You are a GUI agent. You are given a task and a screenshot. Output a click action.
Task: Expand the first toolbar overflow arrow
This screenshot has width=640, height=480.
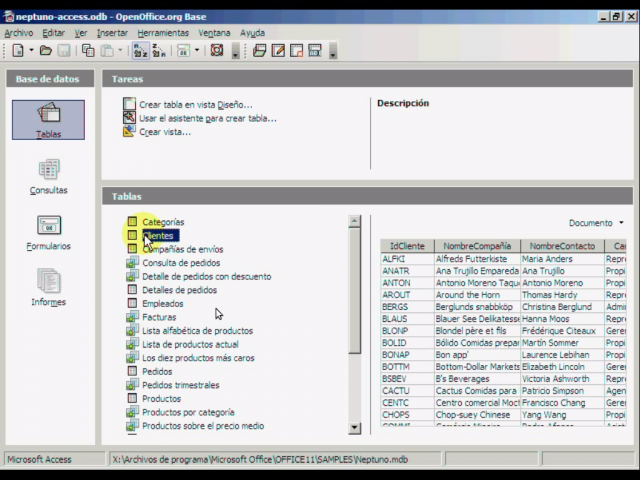236,51
